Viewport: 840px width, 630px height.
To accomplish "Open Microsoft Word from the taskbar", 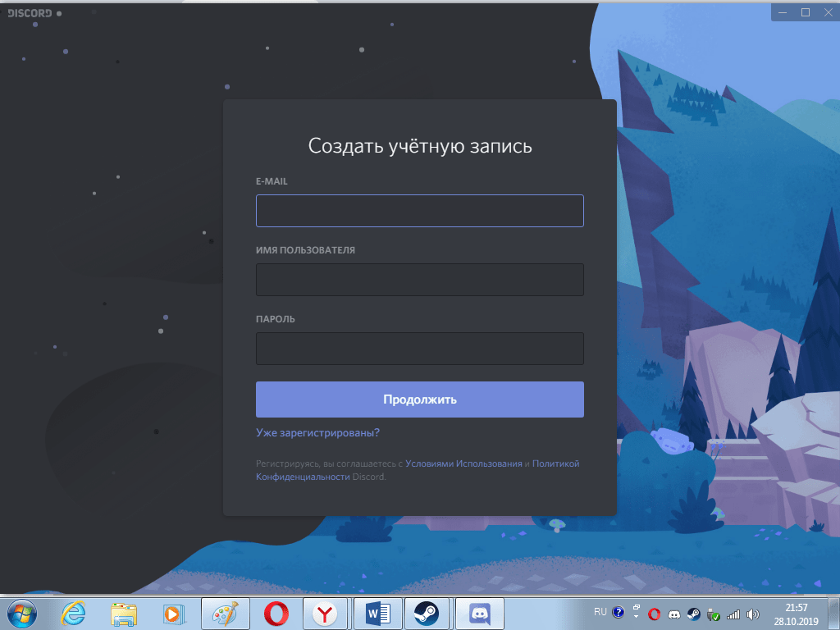I will point(377,613).
